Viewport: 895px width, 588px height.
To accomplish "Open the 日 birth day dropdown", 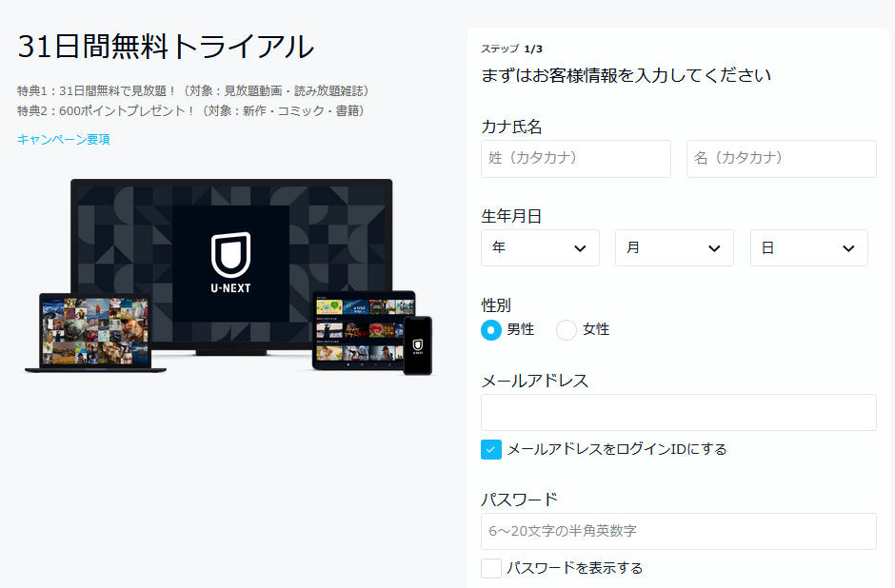I will [x=808, y=248].
